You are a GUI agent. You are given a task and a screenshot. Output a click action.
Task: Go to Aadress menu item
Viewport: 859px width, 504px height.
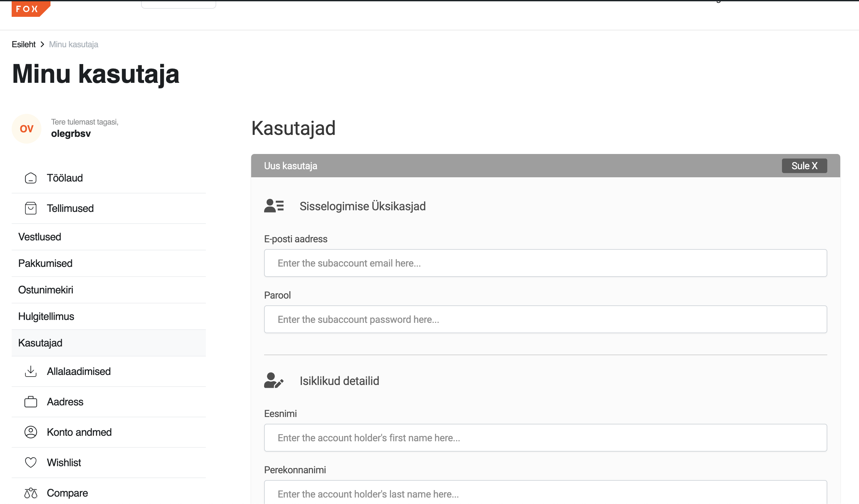tap(109, 402)
